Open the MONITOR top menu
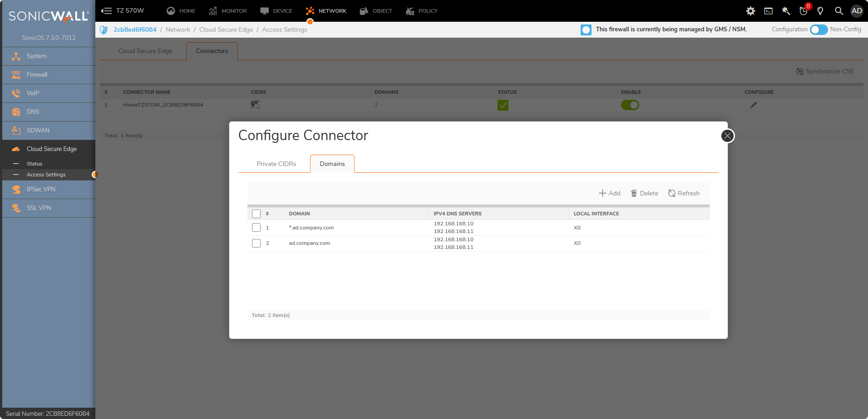The image size is (868, 419). [228, 11]
